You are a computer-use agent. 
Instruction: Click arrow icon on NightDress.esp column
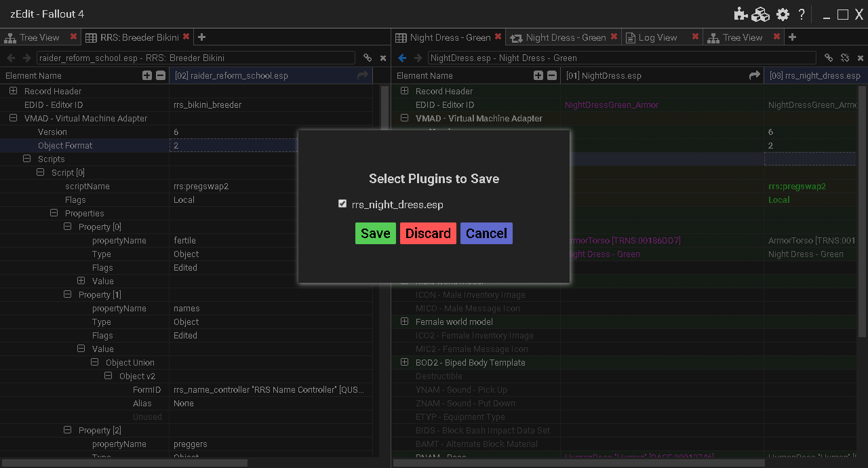point(754,75)
